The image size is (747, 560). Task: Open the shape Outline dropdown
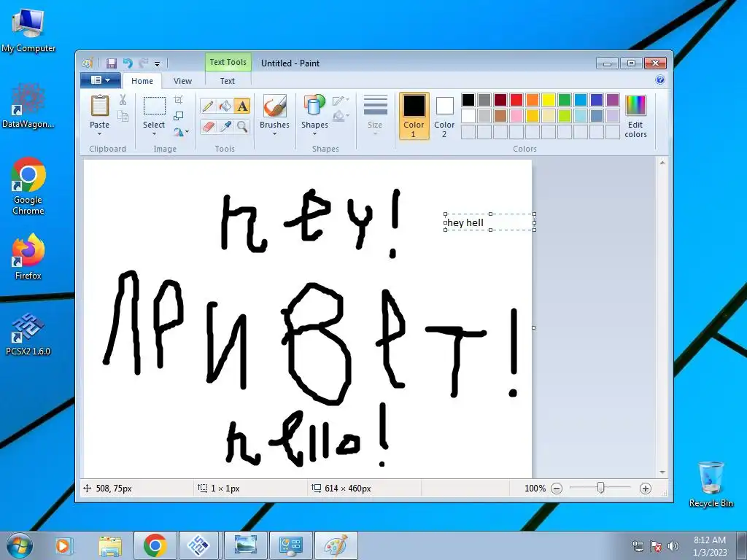coord(341,101)
